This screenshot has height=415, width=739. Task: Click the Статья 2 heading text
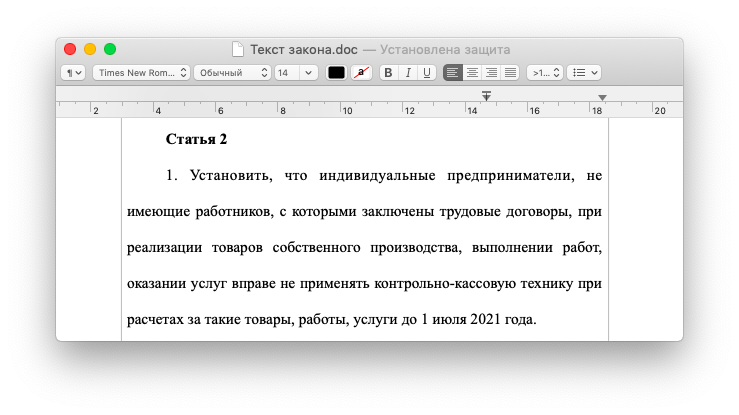[196, 139]
